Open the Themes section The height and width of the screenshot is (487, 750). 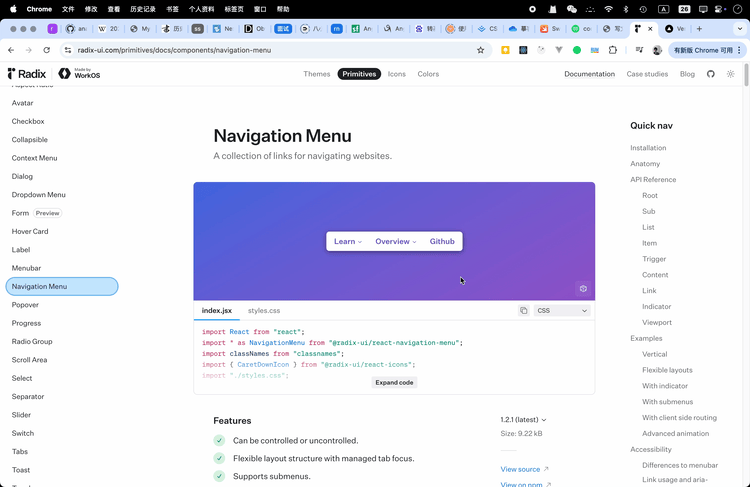[317, 74]
